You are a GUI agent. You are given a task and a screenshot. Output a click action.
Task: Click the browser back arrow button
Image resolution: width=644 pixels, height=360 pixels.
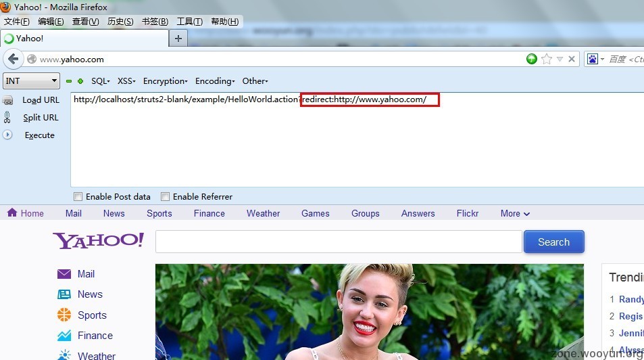click(13, 59)
